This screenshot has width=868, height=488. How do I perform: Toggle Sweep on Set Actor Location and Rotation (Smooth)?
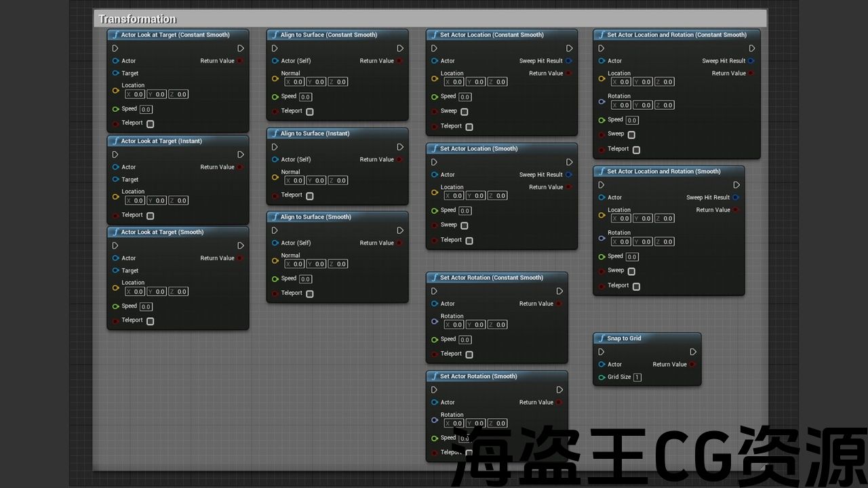tap(631, 271)
